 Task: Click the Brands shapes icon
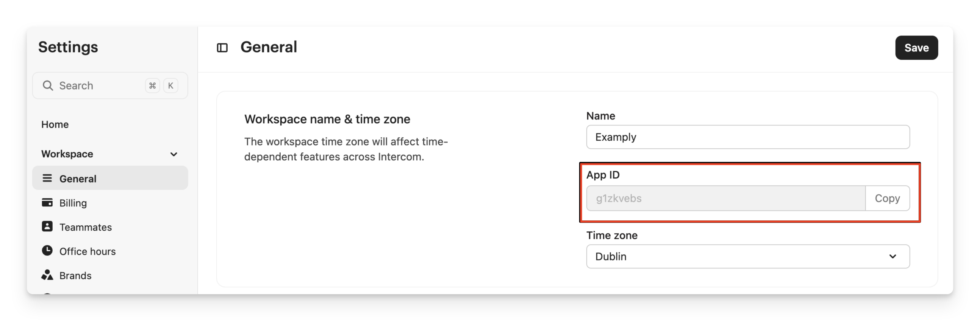coord(47,275)
